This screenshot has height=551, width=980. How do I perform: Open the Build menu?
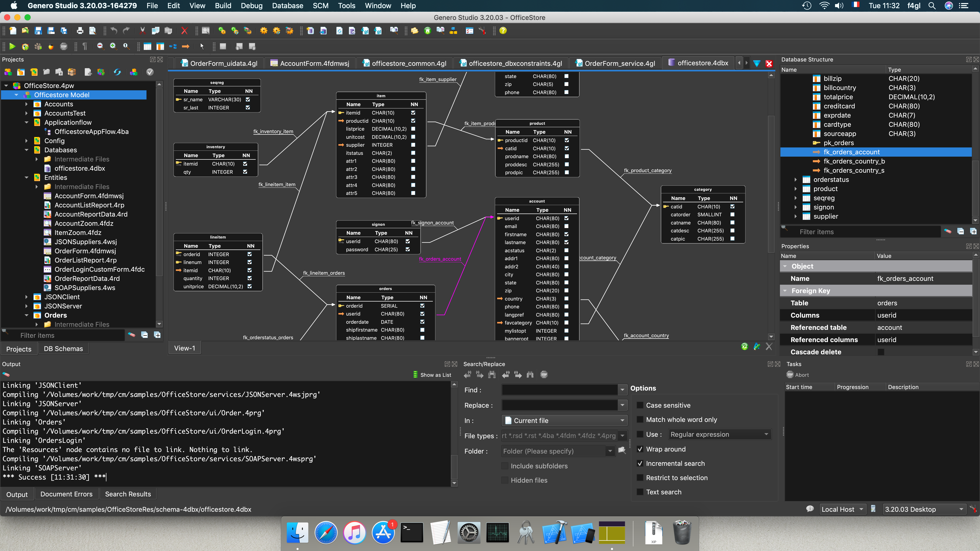(x=223, y=6)
